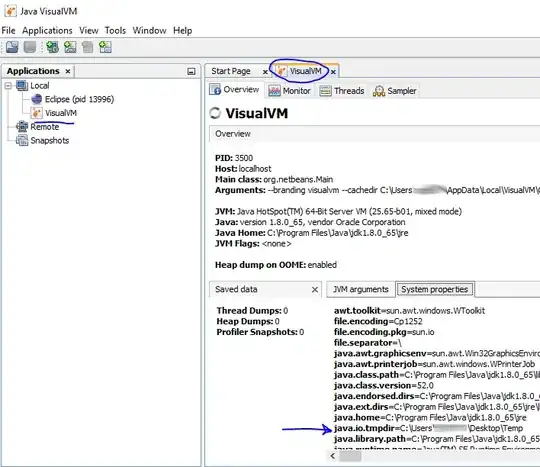Click the Eclipse globe icon in tree
This screenshot has height=467, width=540.
[37, 99]
